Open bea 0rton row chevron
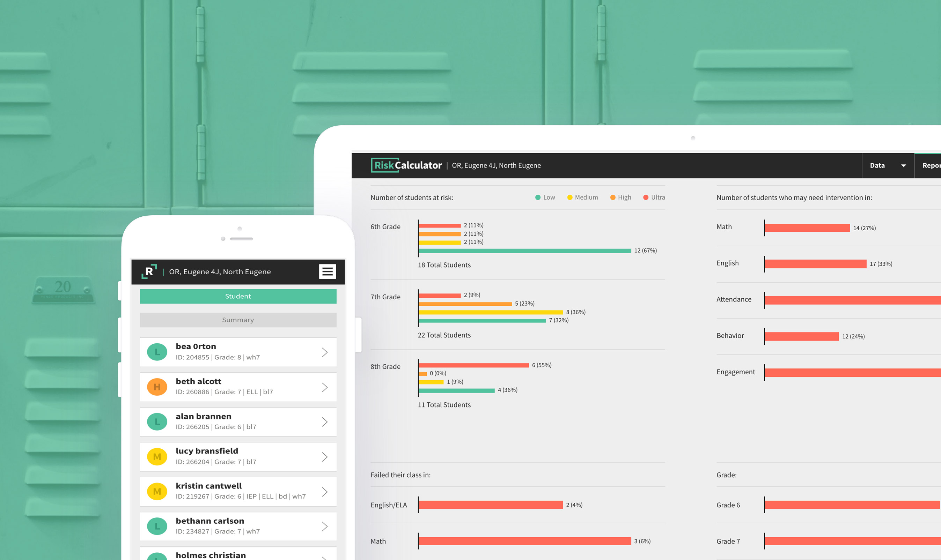941x560 pixels. tap(325, 352)
